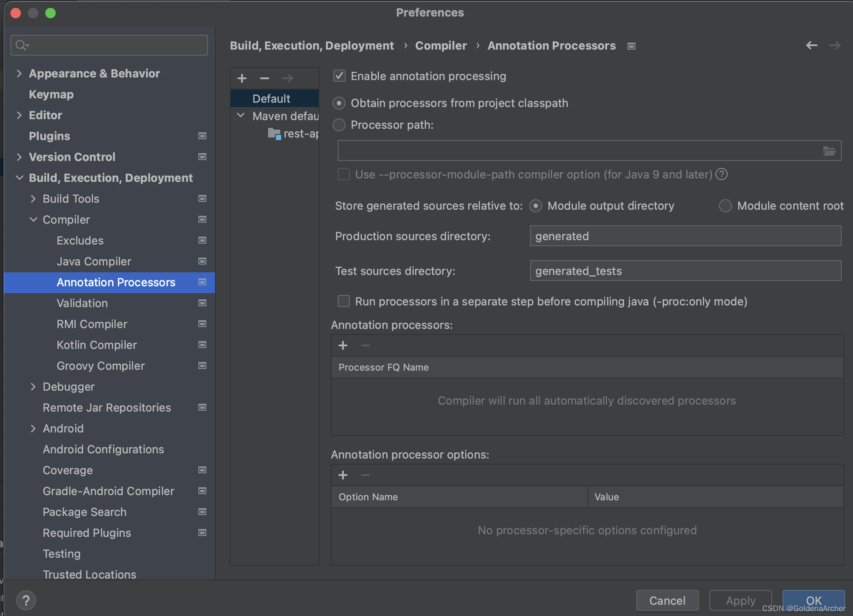Screen dimensions: 853x616
Task: Click search magnifier icon in settings search
Action: [22, 45]
